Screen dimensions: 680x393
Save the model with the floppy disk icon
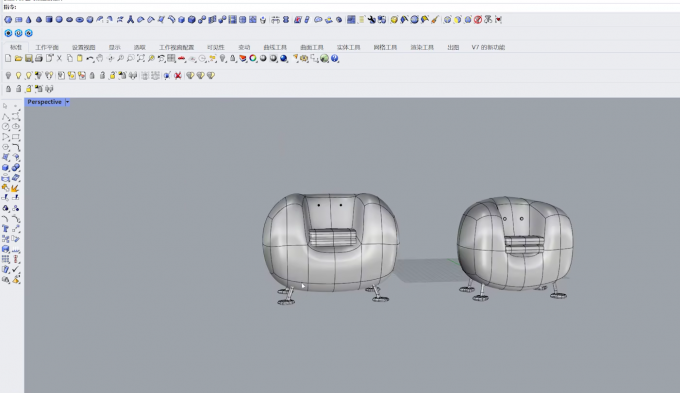[x=29, y=58]
